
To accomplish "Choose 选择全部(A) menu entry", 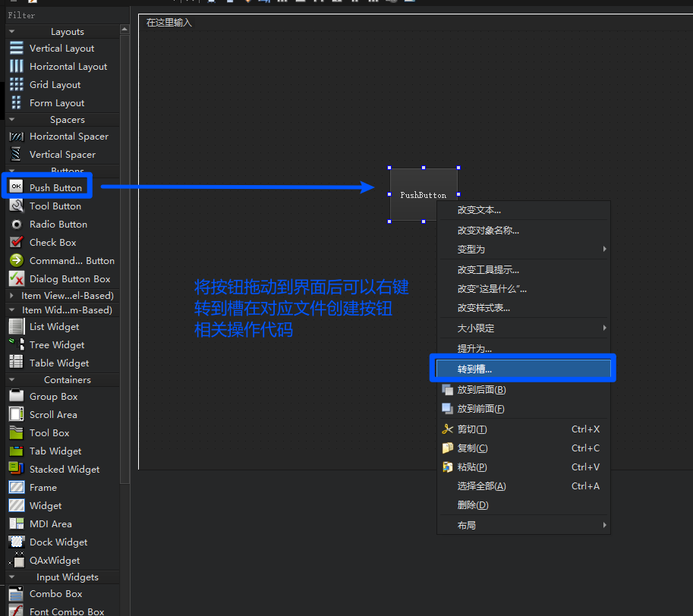I will point(523,486).
